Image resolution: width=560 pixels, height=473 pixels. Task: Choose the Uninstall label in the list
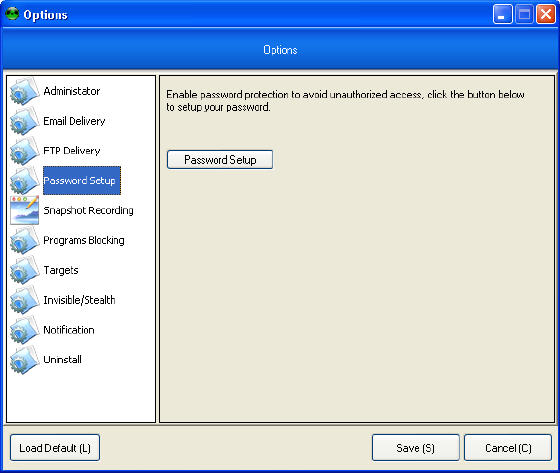[x=62, y=359]
